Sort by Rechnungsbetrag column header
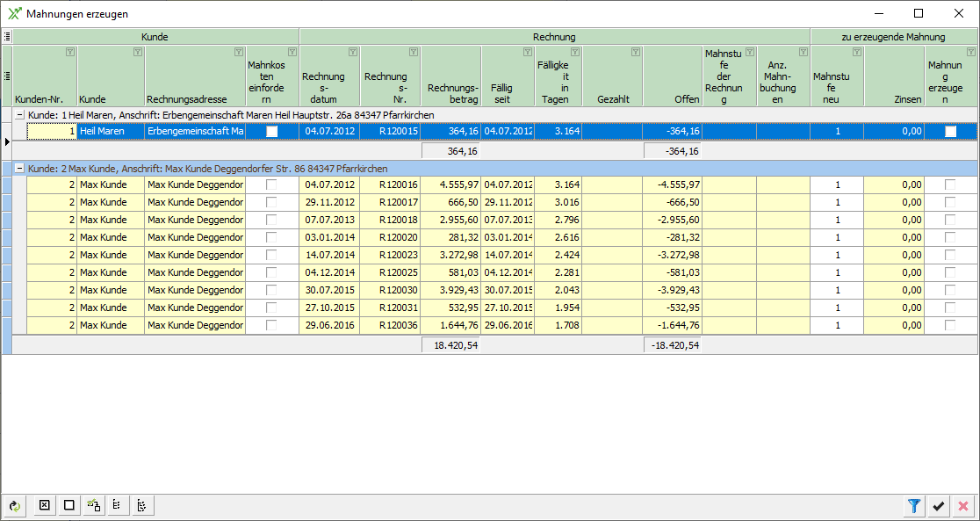The image size is (980, 521). click(450, 88)
